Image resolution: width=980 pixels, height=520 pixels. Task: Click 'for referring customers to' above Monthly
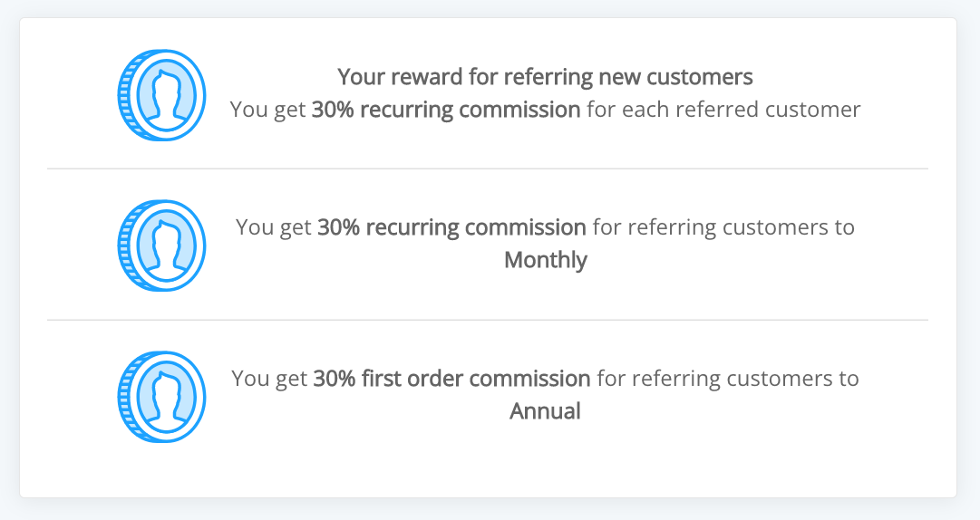click(x=723, y=227)
